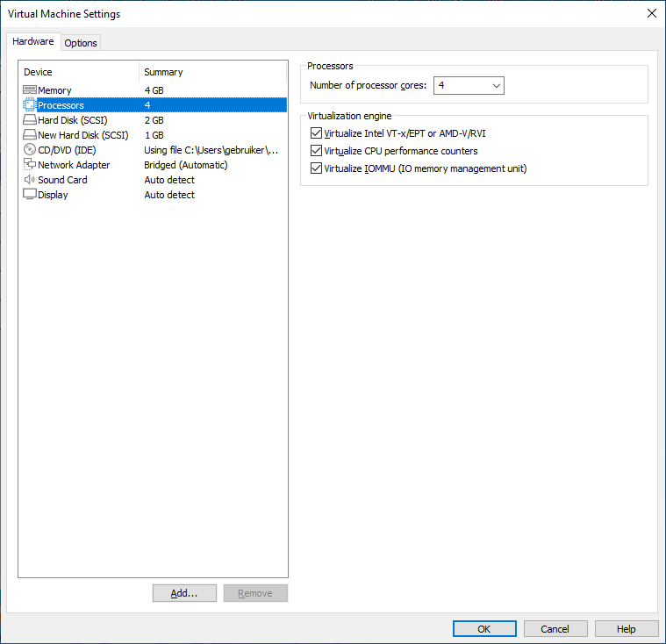This screenshot has width=666, height=644.
Task: Click the Memory device icon
Action: point(30,90)
